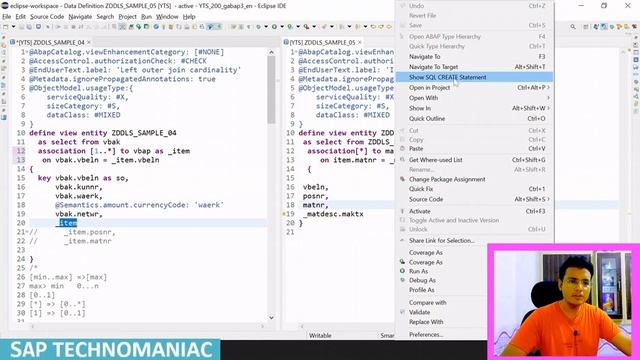Click the warning marker on line 19
Screen dimensions: 640x360
coord(284,214)
